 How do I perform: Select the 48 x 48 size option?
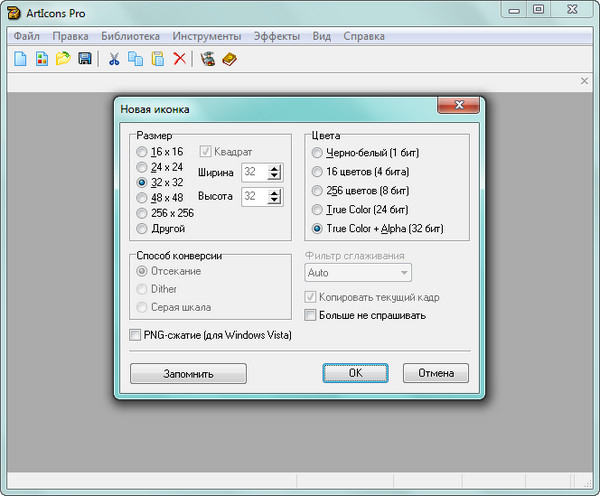[142, 198]
